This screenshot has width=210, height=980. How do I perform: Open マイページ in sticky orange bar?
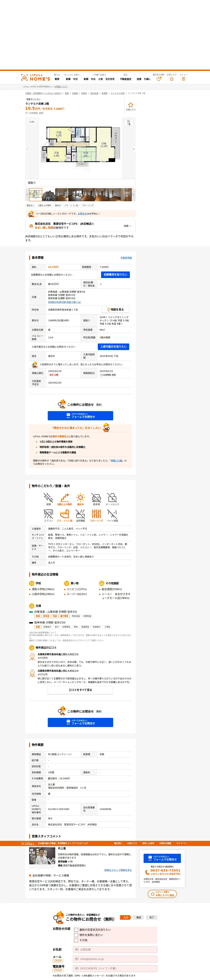point(181,843)
